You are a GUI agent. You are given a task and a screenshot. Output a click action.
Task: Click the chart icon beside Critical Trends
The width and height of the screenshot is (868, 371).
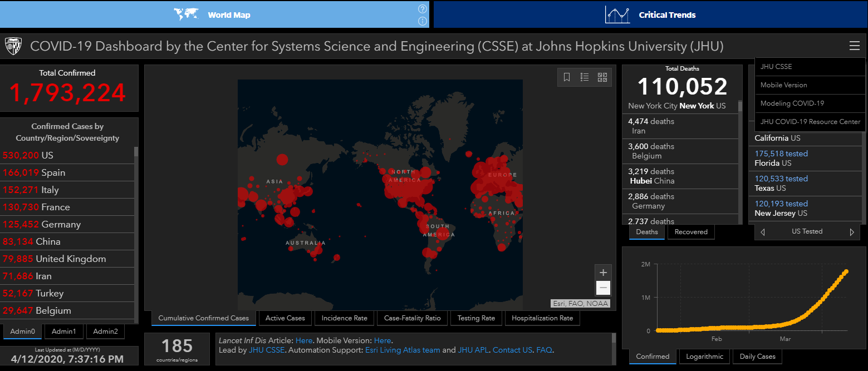tap(617, 15)
